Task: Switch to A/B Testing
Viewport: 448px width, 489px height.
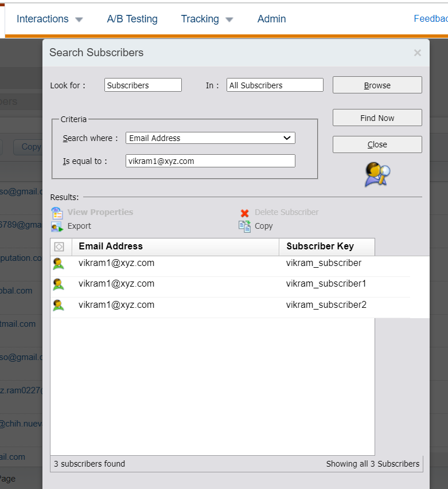Action: pos(132,19)
